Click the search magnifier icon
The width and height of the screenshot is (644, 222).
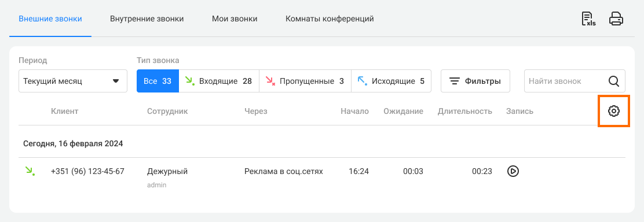(x=614, y=82)
